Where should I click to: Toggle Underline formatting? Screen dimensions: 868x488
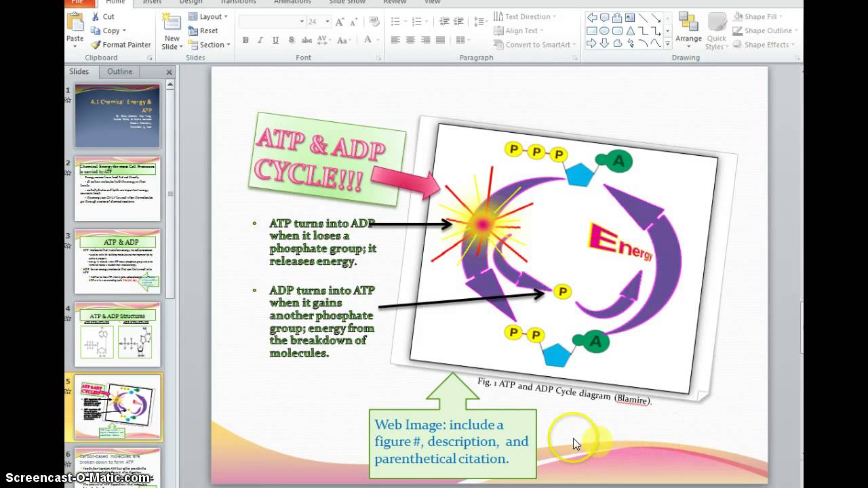coord(275,41)
